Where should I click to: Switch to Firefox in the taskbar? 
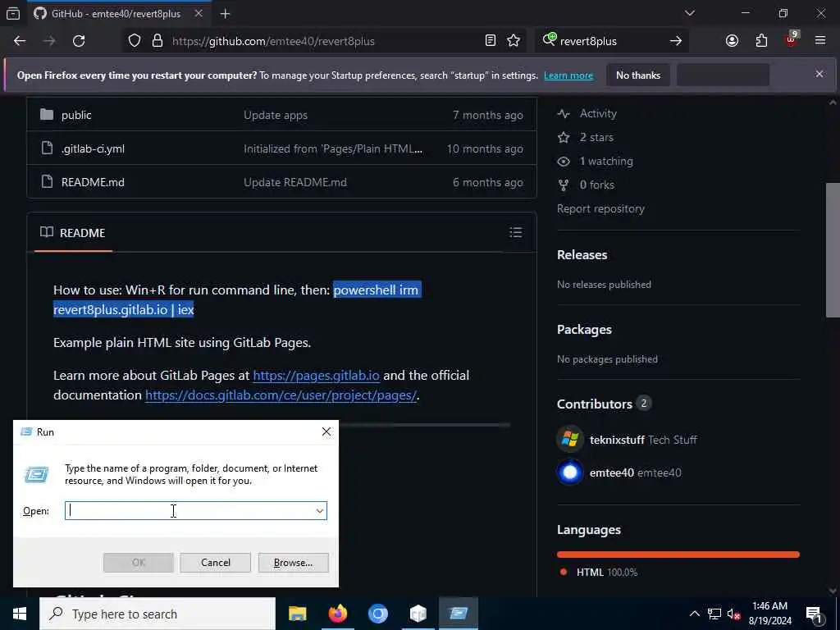coord(337,614)
